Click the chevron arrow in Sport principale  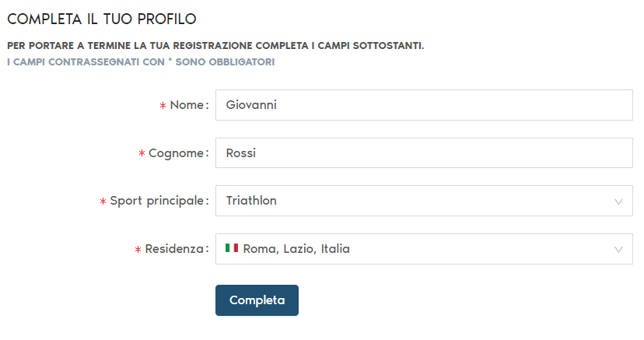click(619, 202)
